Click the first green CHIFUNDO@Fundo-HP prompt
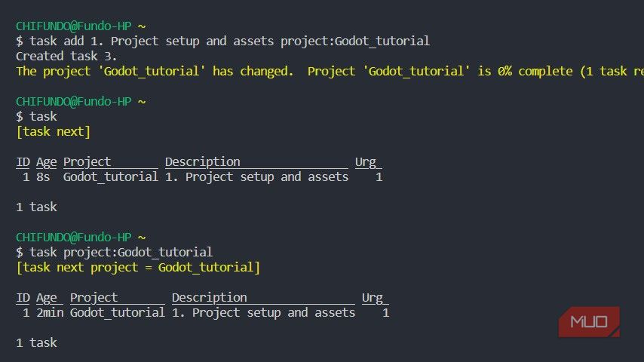This screenshot has height=362, width=644. [74, 26]
